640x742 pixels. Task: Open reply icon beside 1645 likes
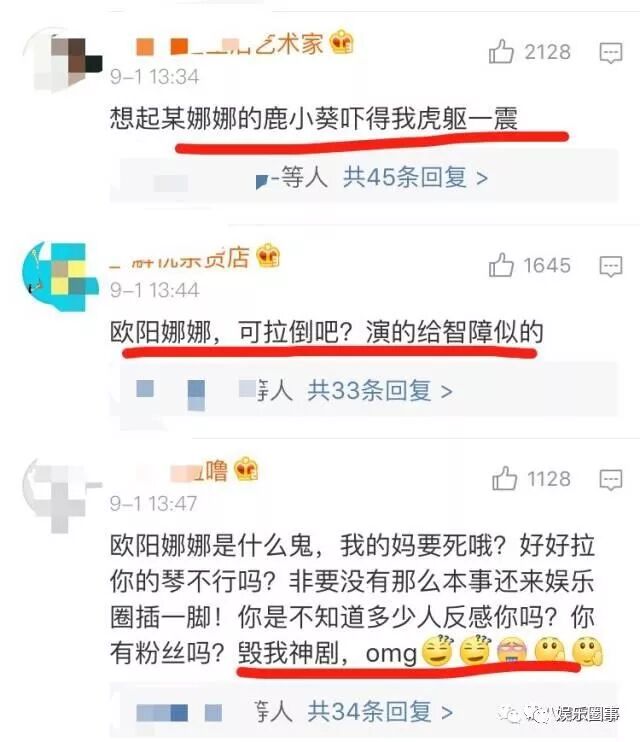point(611,266)
